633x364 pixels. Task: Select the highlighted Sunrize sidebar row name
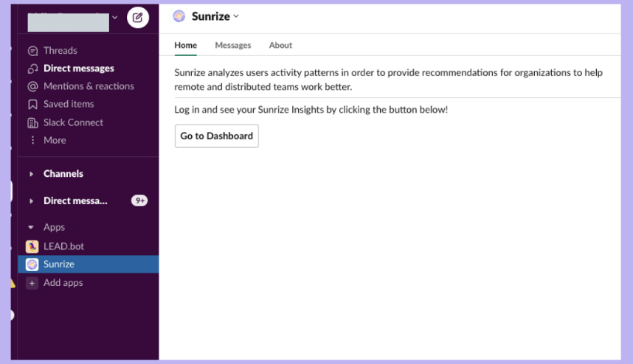pos(59,264)
